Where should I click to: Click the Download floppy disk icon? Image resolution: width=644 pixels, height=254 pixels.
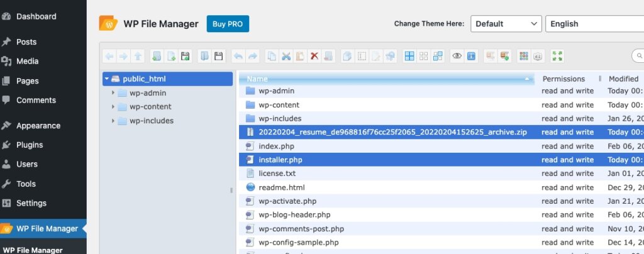[218, 56]
